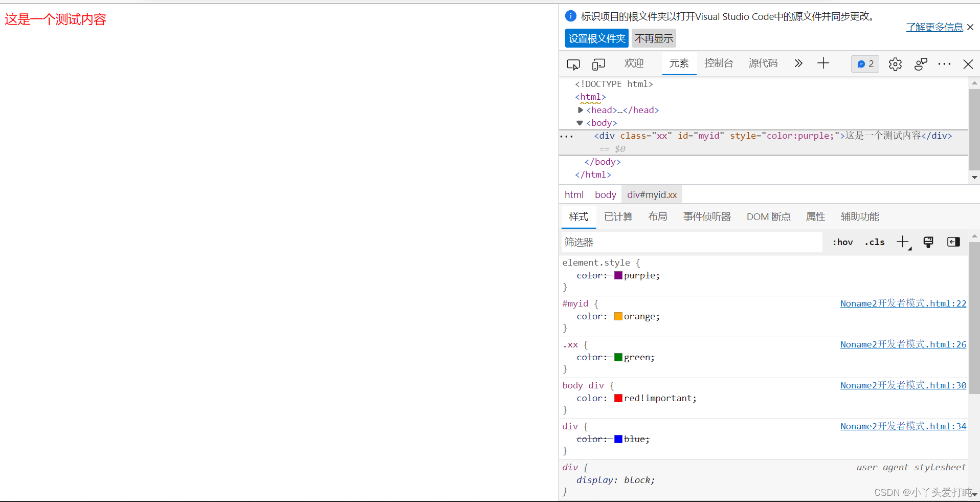The width and height of the screenshot is (980, 502).
Task: Open blue color swatch picker
Action: coord(618,439)
